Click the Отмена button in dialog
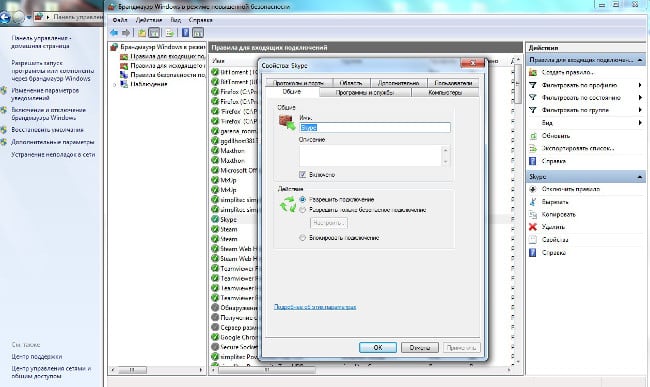650x387 pixels. click(x=420, y=348)
